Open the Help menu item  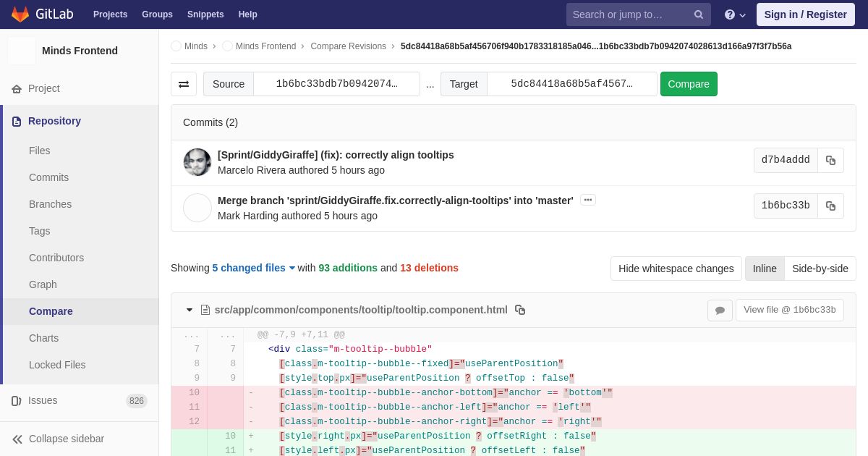(x=248, y=14)
